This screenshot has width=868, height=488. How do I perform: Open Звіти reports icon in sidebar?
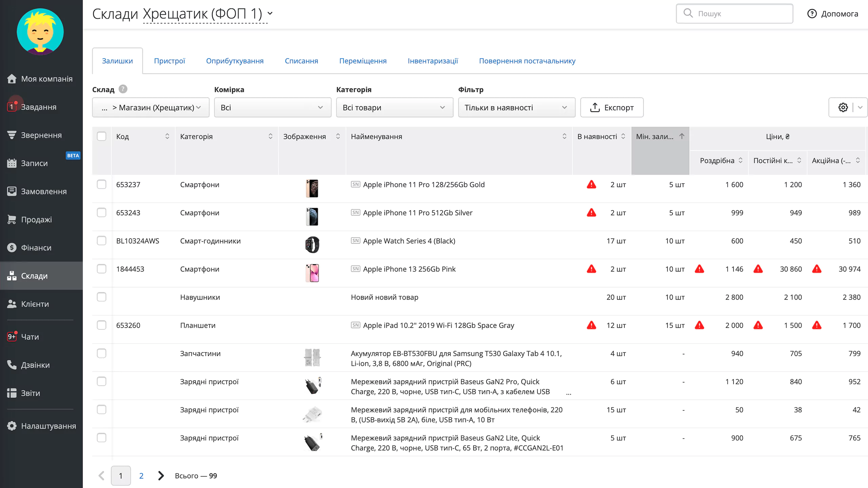pos(12,393)
